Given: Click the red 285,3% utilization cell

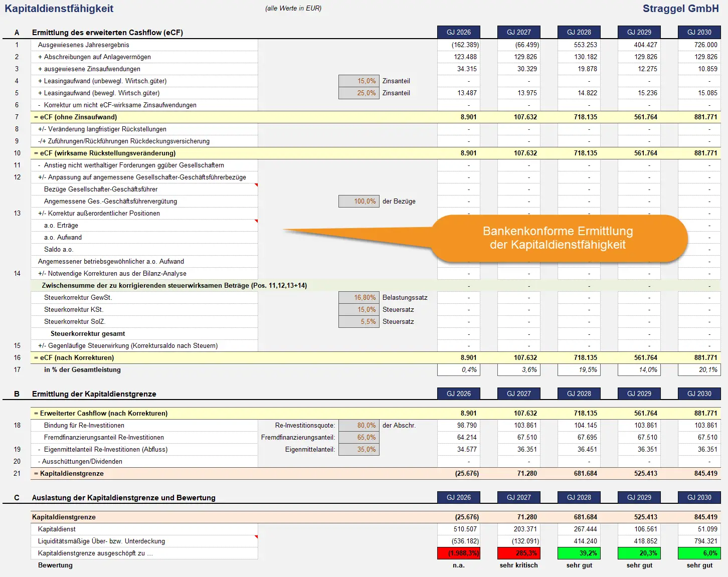Looking at the screenshot, I should click(518, 553).
